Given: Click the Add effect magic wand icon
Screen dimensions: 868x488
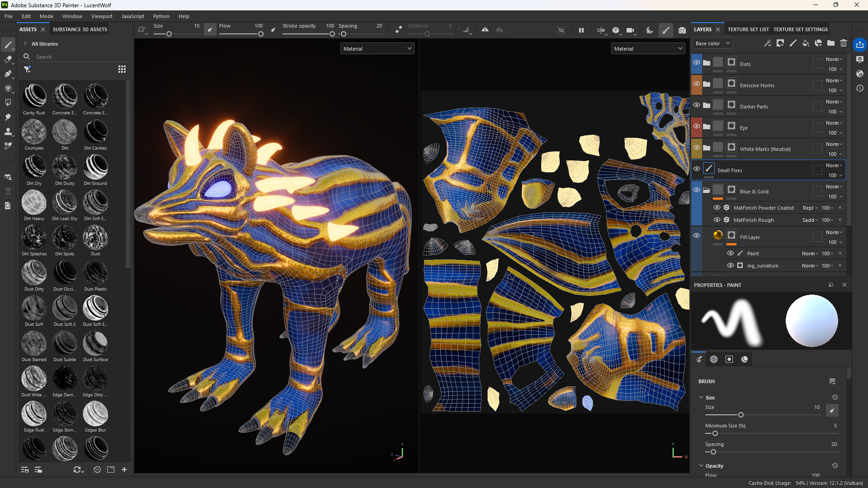Looking at the screenshot, I should click(767, 43).
